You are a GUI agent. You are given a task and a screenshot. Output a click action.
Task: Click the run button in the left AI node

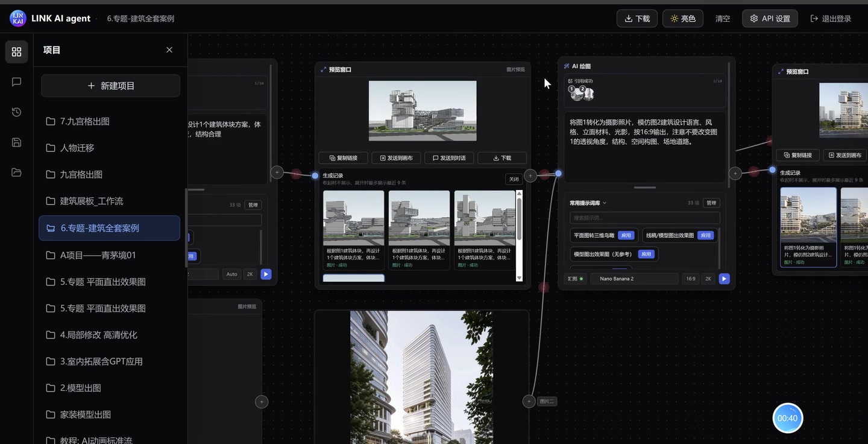click(x=266, y=274)
